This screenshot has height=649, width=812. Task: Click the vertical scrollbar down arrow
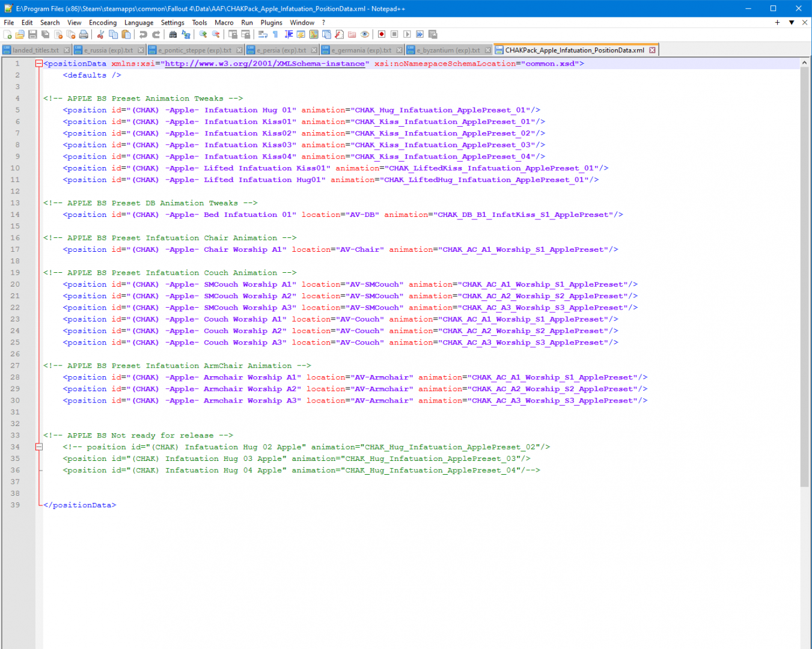pyautogui.click(x=804, y=644)
